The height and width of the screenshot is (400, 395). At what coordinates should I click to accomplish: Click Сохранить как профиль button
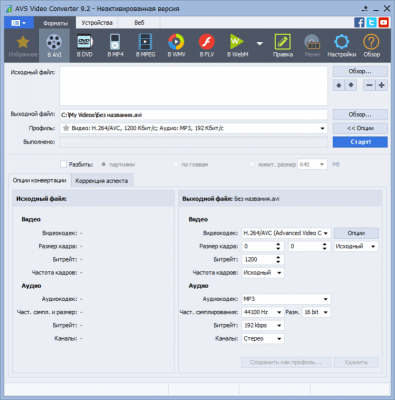(286, 362)
